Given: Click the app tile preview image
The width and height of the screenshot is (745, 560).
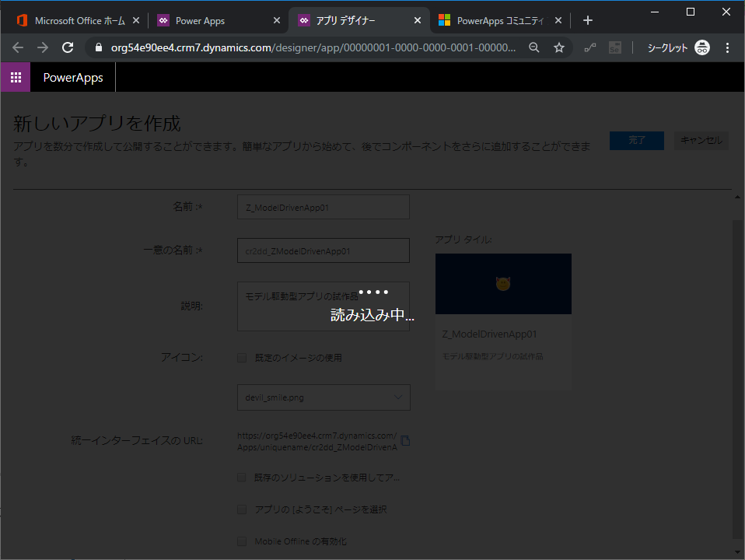Looking at the screenshot, I should [503, 284].
